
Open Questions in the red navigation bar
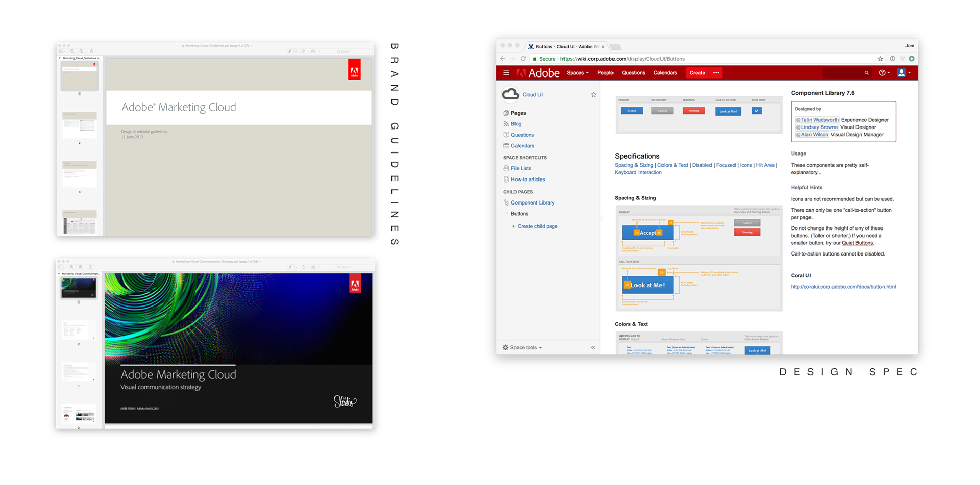[x=633, y=73]
